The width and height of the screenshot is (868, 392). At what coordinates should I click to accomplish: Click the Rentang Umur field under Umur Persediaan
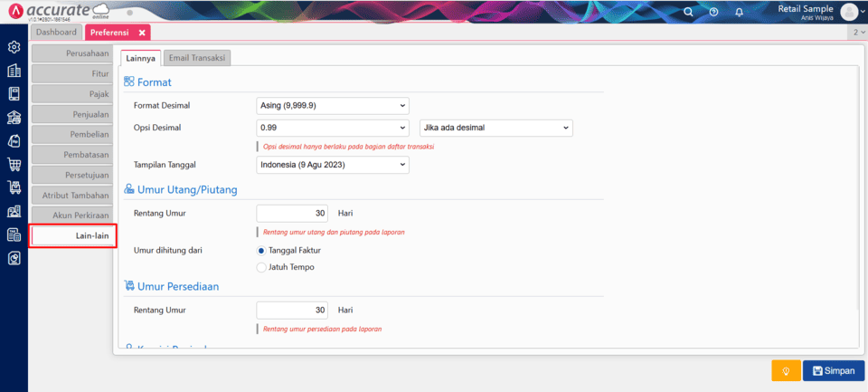(x=291, y=311)
